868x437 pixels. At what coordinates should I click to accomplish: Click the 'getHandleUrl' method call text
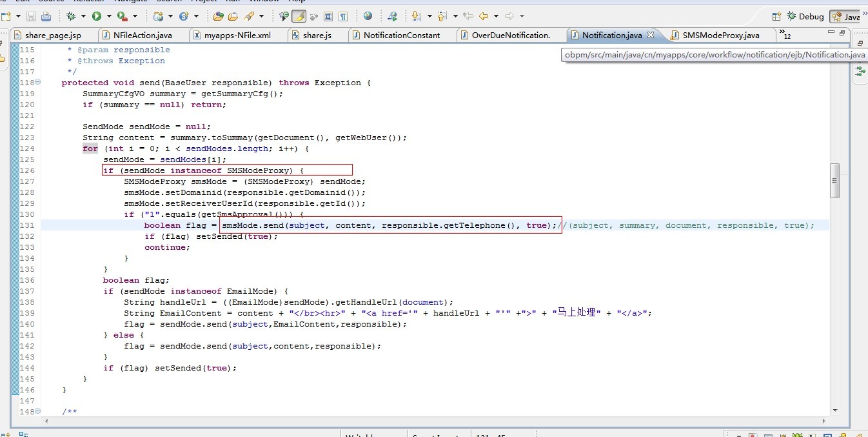point(367,302)
